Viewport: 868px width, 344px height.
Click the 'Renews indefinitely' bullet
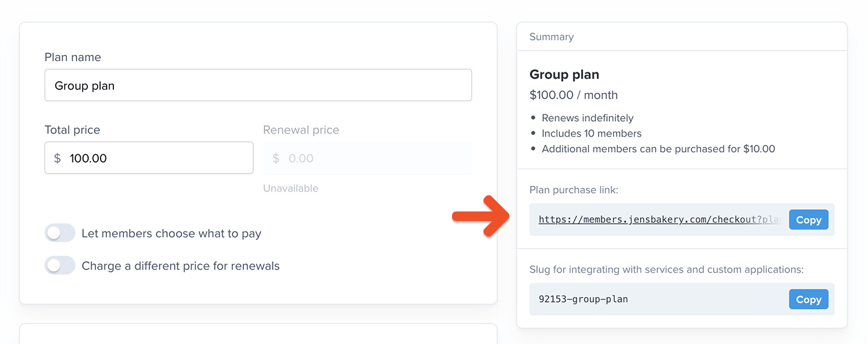point(587,118)
